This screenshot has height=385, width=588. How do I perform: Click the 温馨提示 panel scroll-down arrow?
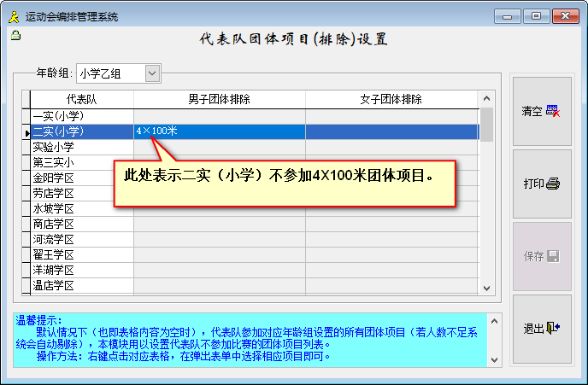(494, 360)
